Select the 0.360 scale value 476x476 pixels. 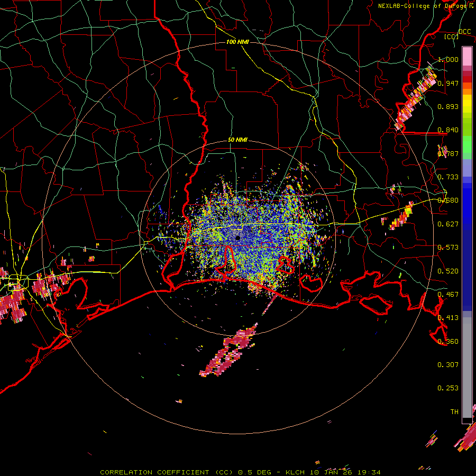tap(448, 342)
